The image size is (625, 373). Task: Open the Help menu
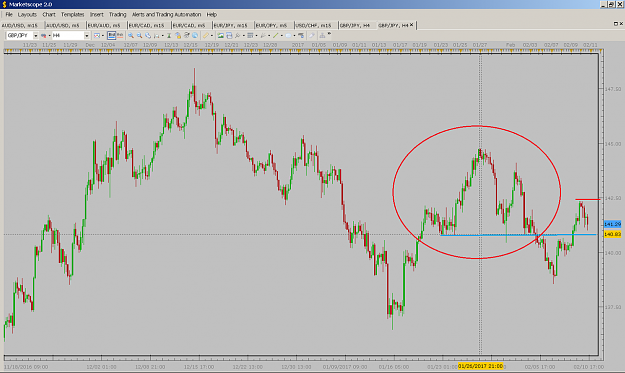coord(212,14)
